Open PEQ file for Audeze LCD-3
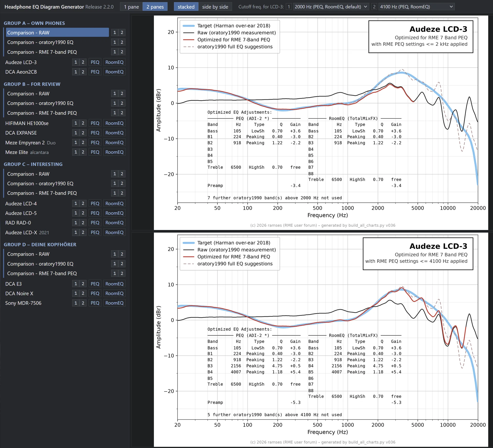Screen dimensions: 493x448 pyautogui.click(x=95, y=62)
